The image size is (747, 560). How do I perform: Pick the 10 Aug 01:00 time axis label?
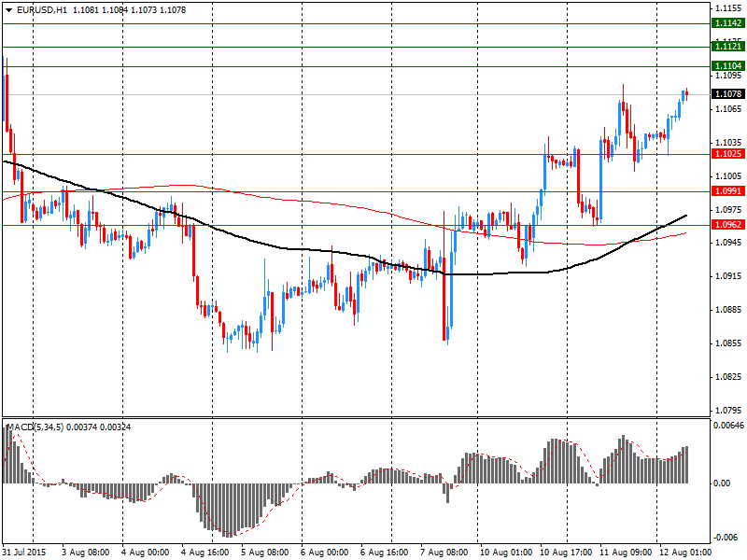[x=506, y=553]
